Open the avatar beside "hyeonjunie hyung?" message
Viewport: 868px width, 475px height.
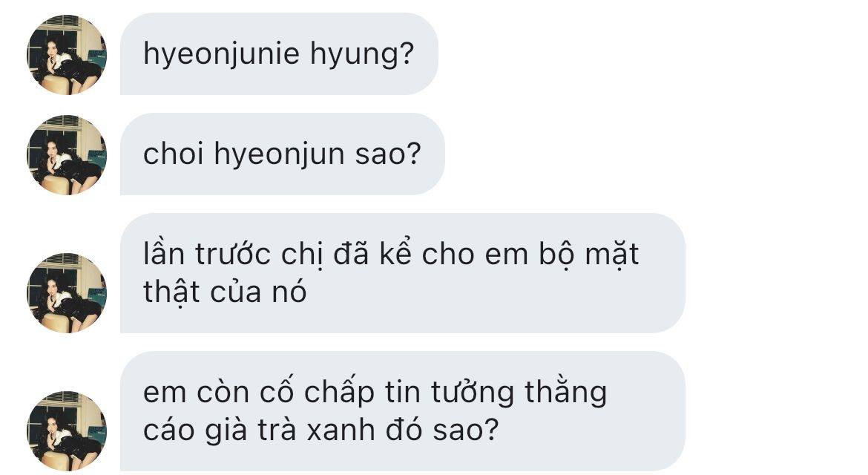coord(67,55)
